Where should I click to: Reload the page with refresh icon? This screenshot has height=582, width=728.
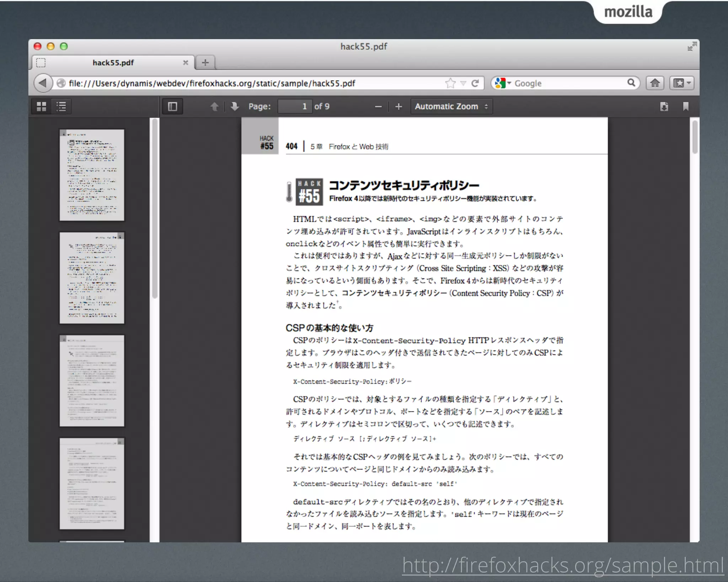point(475,83)
